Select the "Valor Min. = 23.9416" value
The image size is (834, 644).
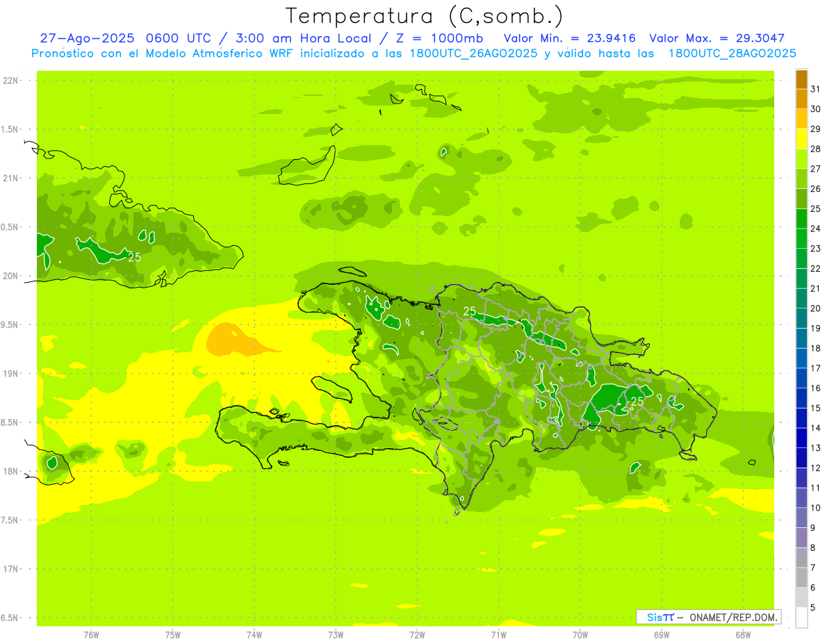569,38
